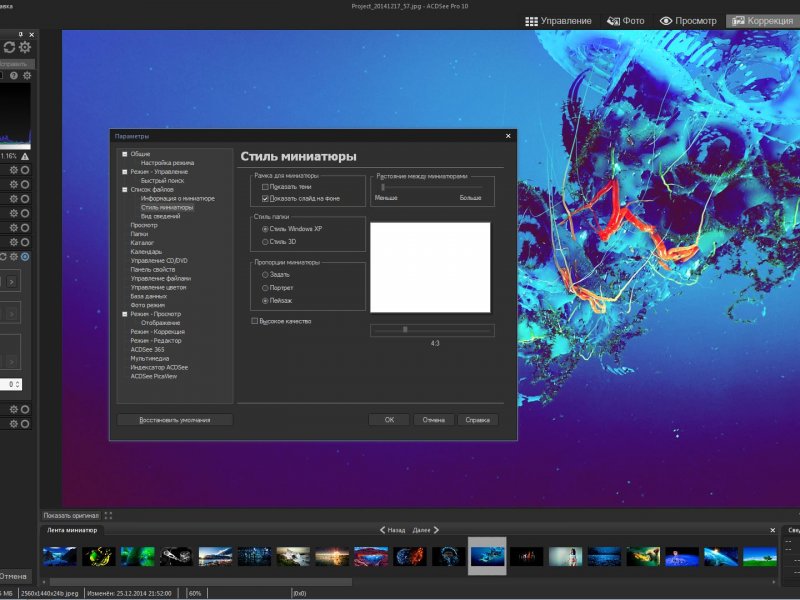Click Восстановить умолчания button
800x600 pixels.
tap(175, 420)
